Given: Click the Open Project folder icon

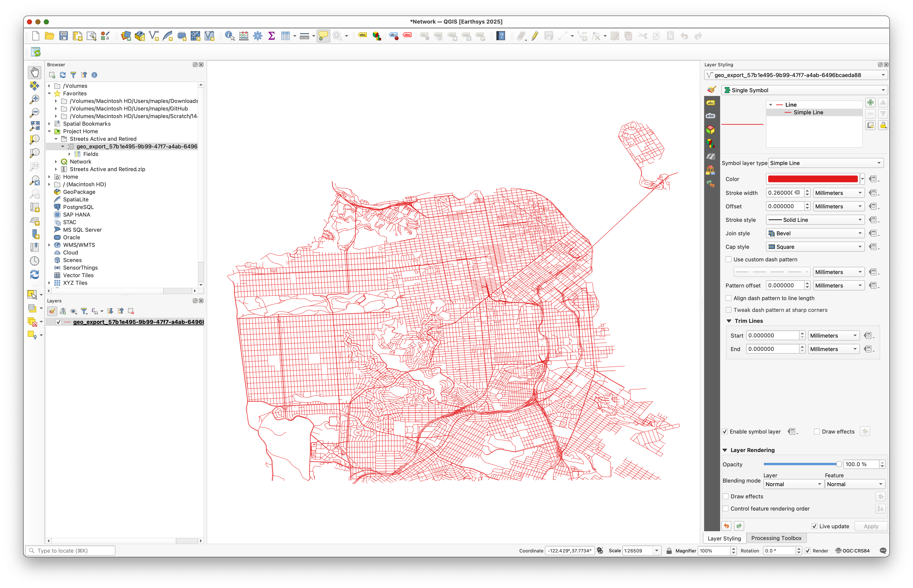Looking at the screenshot, I should 49,36.
